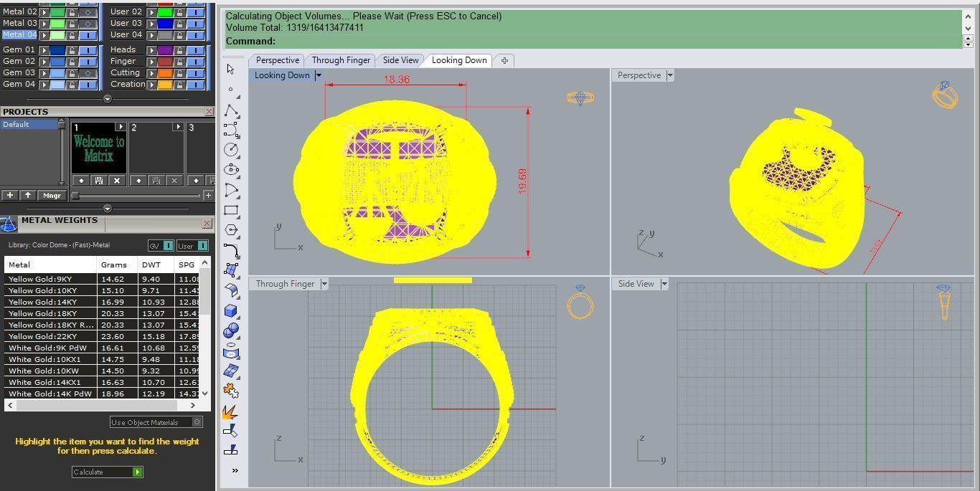Open project slot 1 arrow menu
The height and width of the screenshot is (491, 980).
pyautogui.click(x=120, y=127)
